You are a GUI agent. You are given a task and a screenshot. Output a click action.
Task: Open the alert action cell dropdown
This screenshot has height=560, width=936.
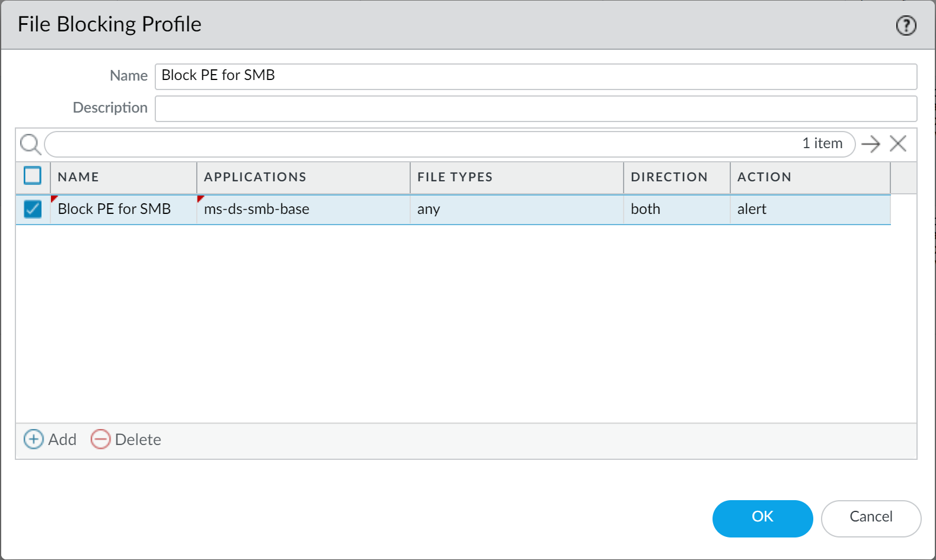[x=809, y=209]
